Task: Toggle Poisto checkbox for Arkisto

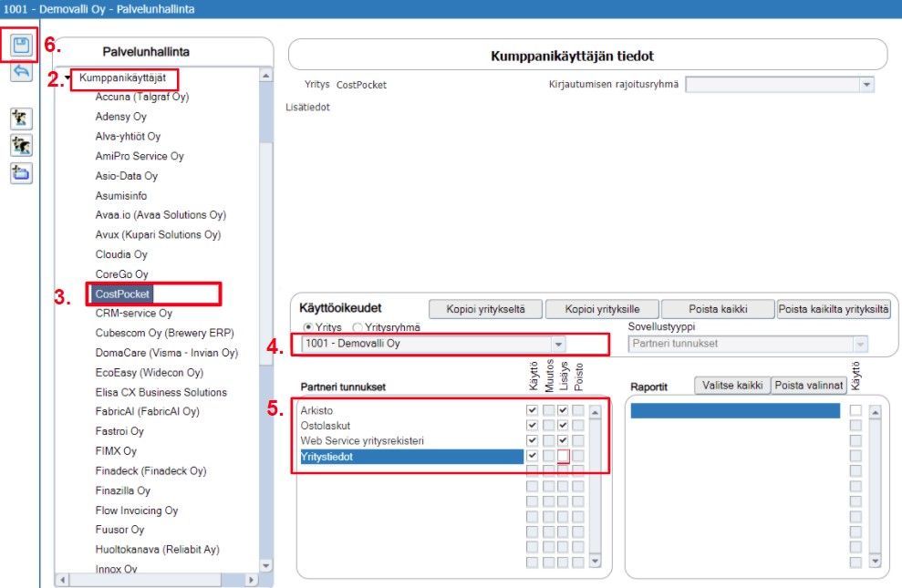Action: [x=578, y=410]
